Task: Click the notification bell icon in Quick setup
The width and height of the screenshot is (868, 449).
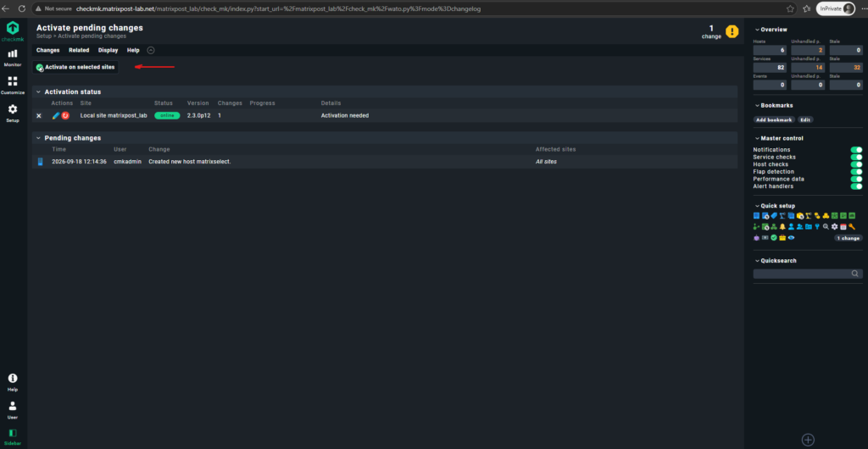Action: point(782,227)
